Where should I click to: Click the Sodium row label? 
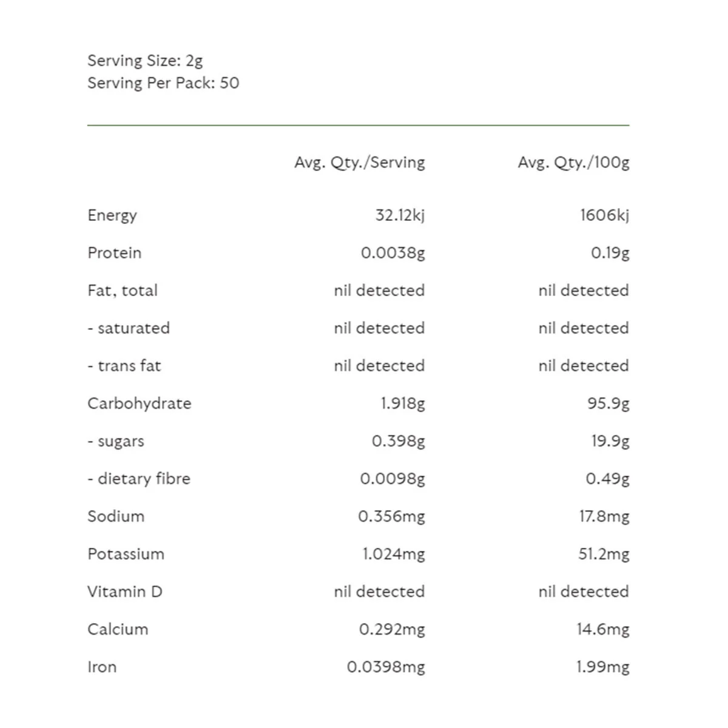pos(116,516)
